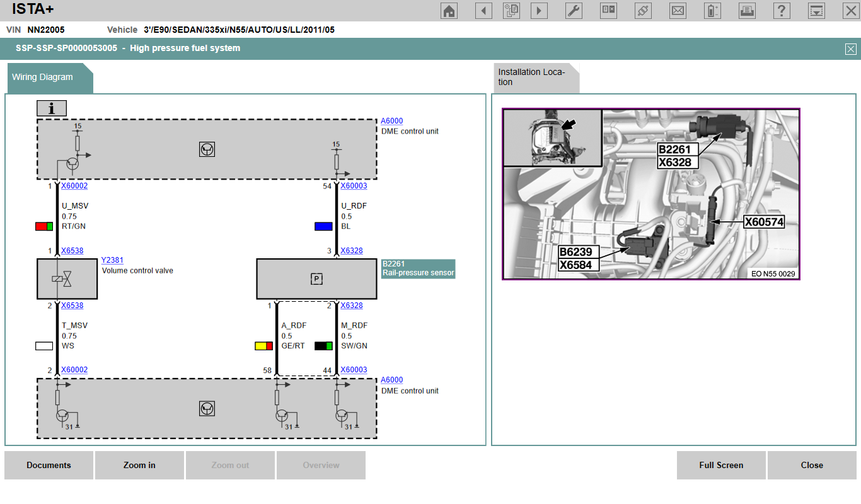
Task: Click the Home icon in toolbar
Action: (449, 11)
